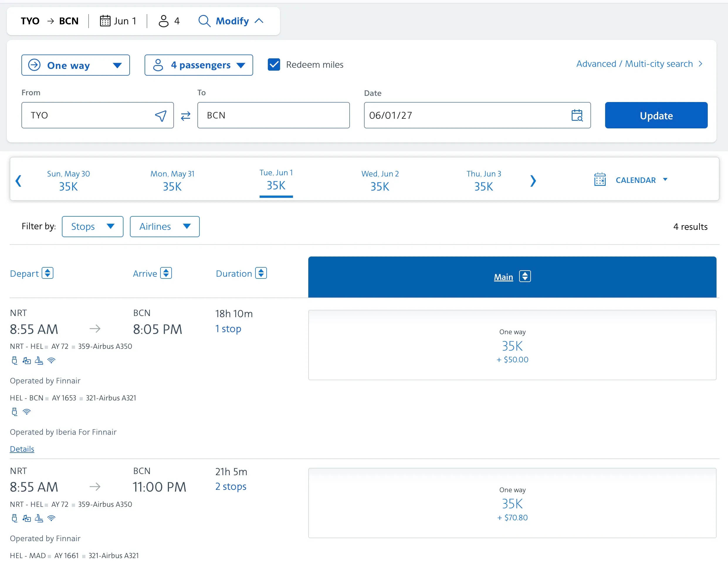Viewport: 728px width, 564px height.
Task: Collapse the Modify search panel
Action: point(239,21)
